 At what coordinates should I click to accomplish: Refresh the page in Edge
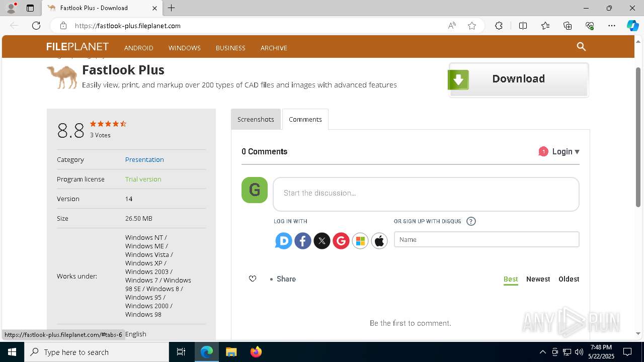[x=36, y=26]
